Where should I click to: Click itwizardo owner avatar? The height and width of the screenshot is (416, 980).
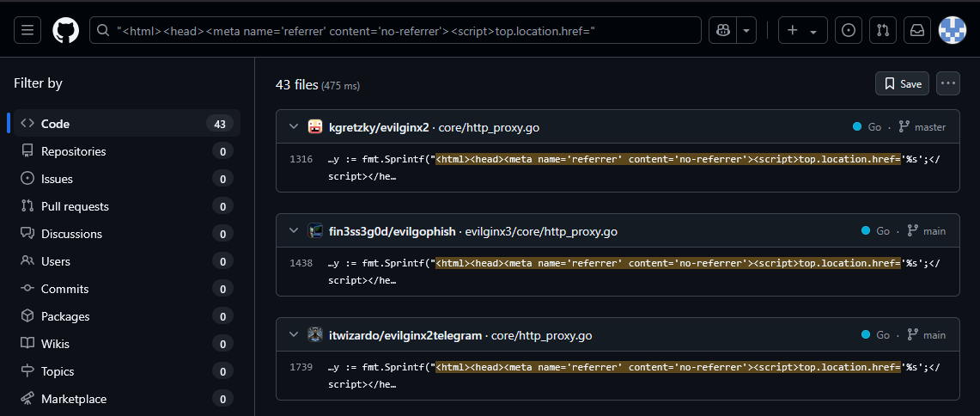click(315, 335)
